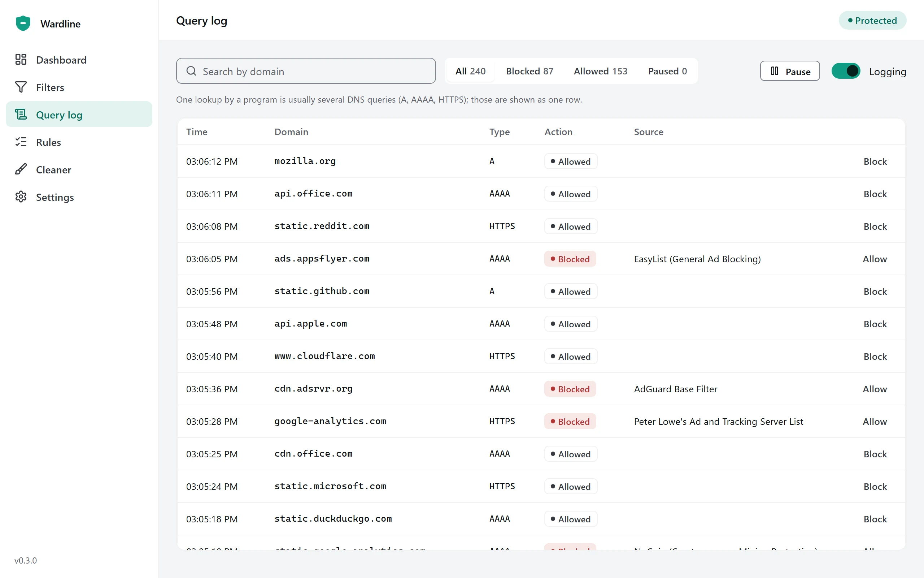Click Blocked badge for google-analytics.com
This screenshot has width=924, height=578.
pos(570,421)
